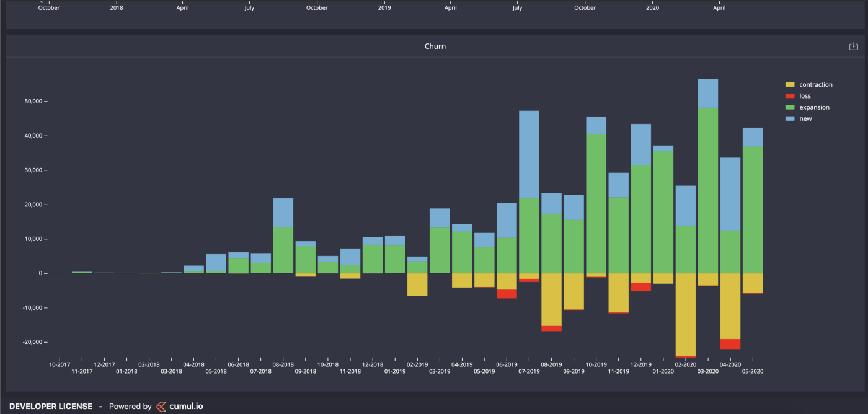Image resolution: width=868 pixels, height=414 pixels.
Task: Toggle the loss legend red swatch
Action: coord(789,96)
